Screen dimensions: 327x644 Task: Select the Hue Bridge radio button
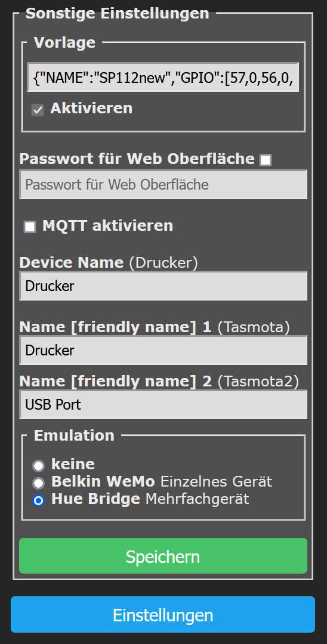tap(39, 501)
